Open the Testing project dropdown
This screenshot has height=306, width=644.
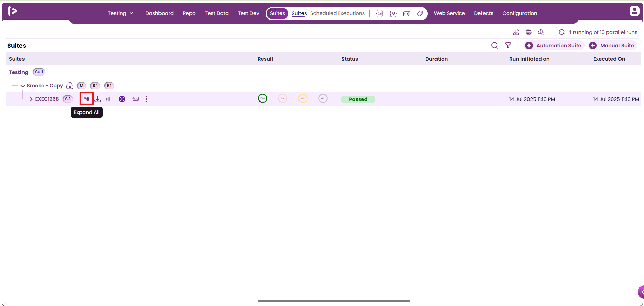pyautogui.click(x=121, y=13)
